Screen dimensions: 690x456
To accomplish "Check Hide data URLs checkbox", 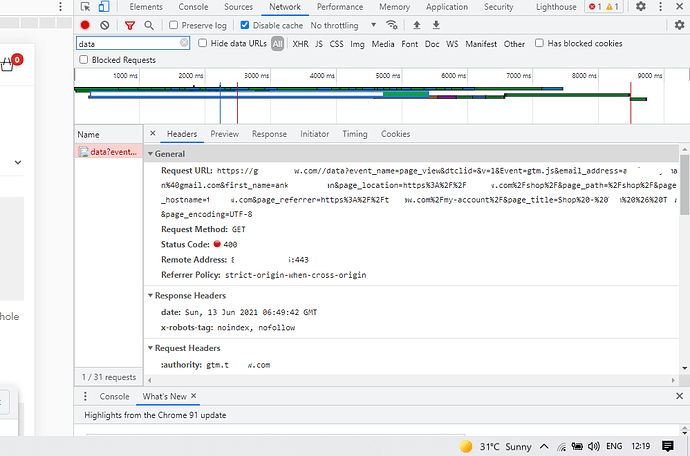I will pos(202,43).
